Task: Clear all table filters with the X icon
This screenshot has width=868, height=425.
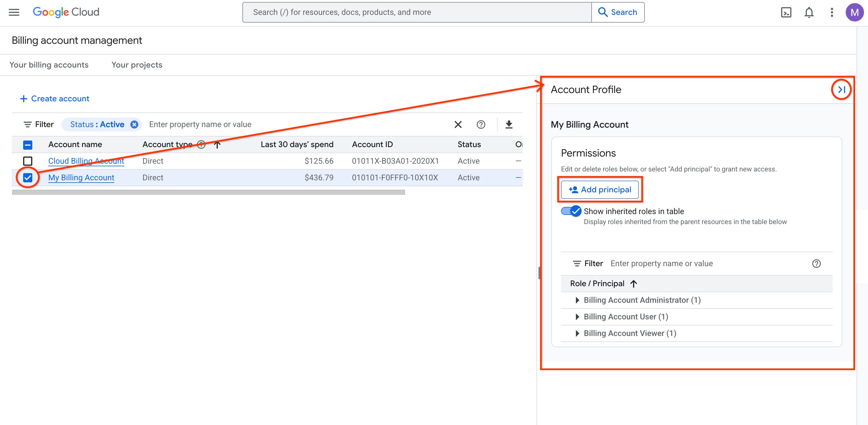Action: tap(458, 124)
